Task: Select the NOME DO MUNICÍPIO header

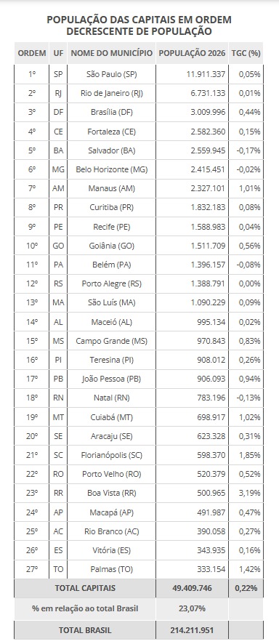Action: tap(112, 53)
